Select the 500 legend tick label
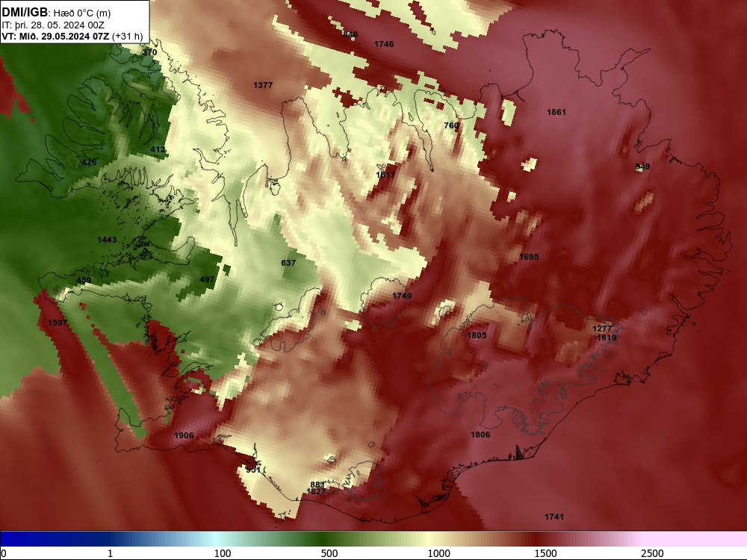747x560 pixels. tap(329, 553)
